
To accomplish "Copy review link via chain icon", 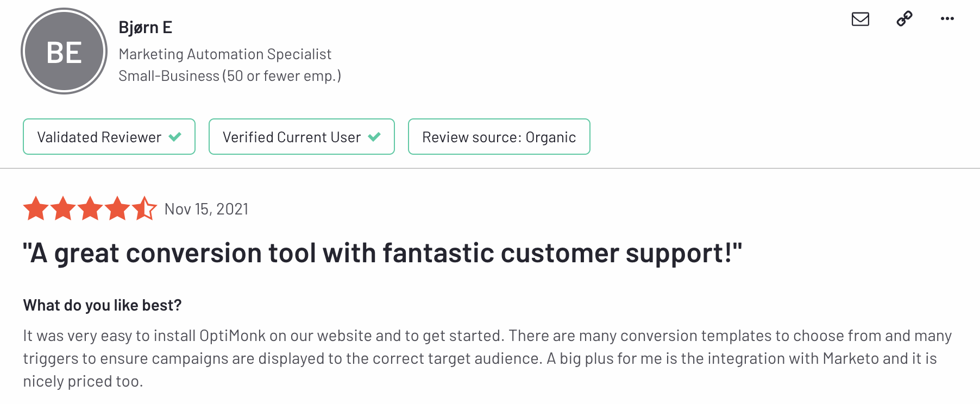I will pos(904,18).
